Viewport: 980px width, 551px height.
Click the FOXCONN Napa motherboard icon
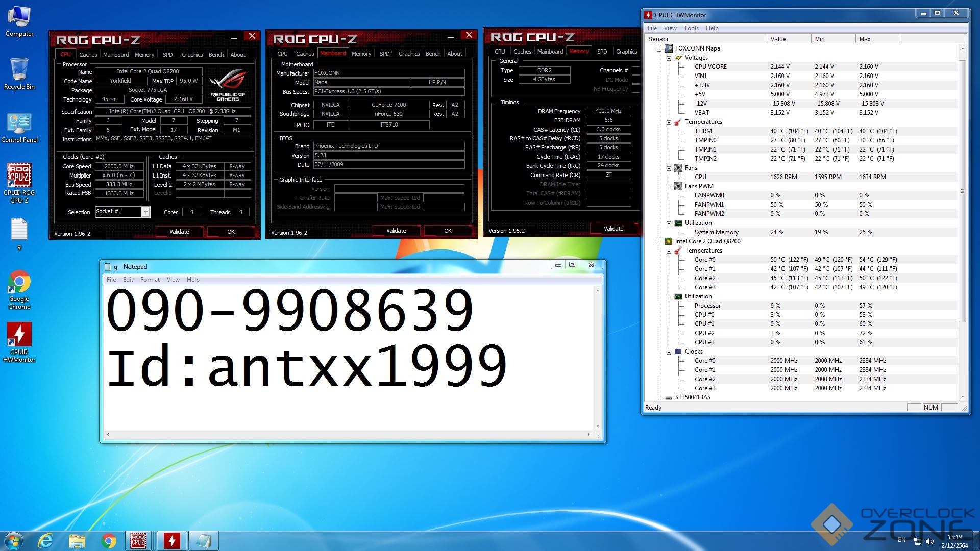[x=669, y=48]
